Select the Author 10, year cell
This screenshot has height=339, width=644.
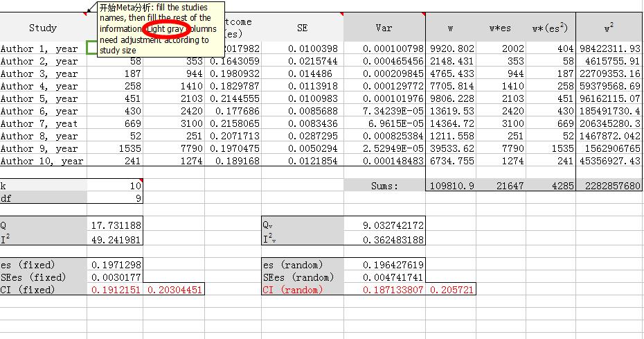(x=43, y=161)
